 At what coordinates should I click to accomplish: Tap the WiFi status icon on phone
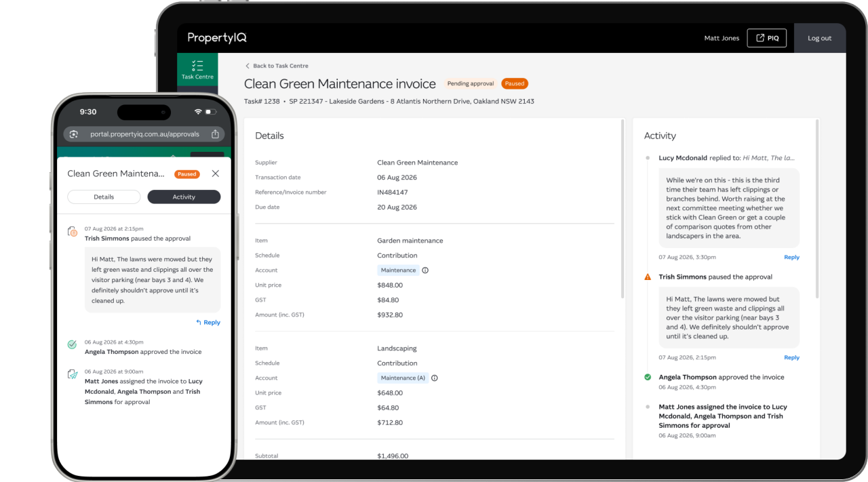click(198, 112)
